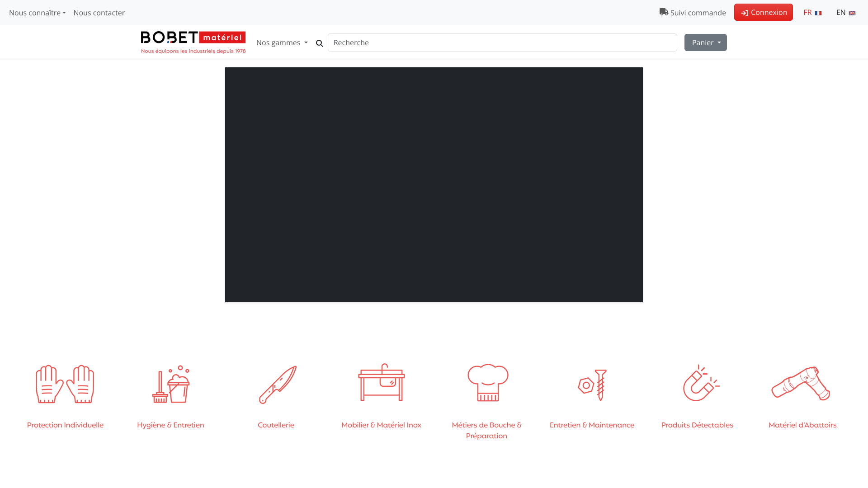This screenshot has width=868, height=488.
Task: Click the sink table Mobilier Inox icon
Action: coord(382,382)
